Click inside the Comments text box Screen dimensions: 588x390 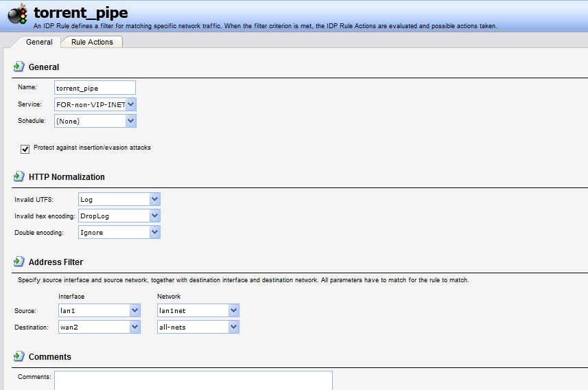pos(193,380)
